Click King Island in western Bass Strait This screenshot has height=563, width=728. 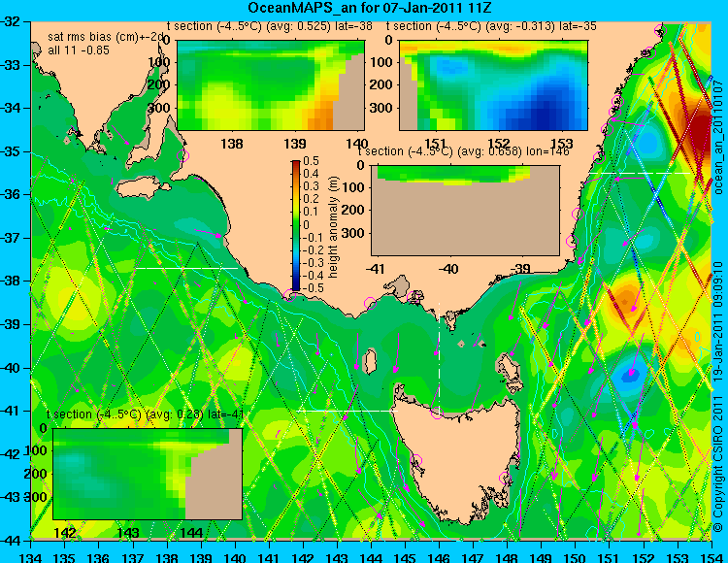[370, 362]
